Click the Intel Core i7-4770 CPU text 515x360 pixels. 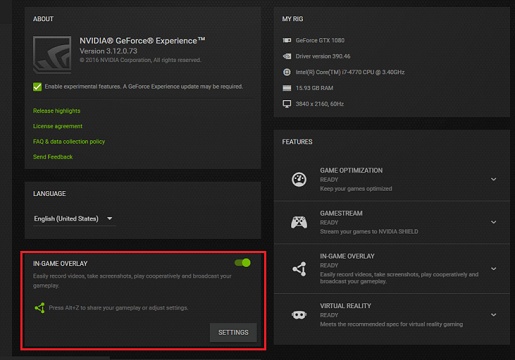coord(350,72)
